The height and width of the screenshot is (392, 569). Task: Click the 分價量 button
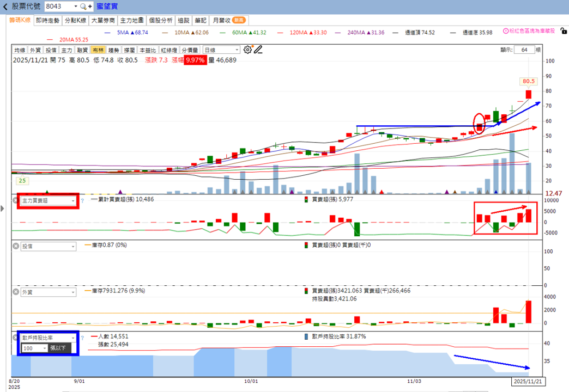click(190, 50)
